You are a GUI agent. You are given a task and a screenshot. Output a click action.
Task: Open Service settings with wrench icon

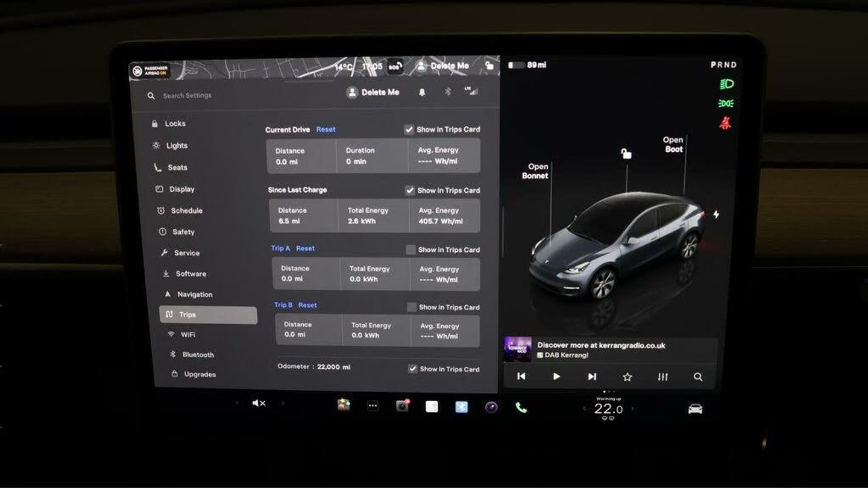tap(180, 253)
